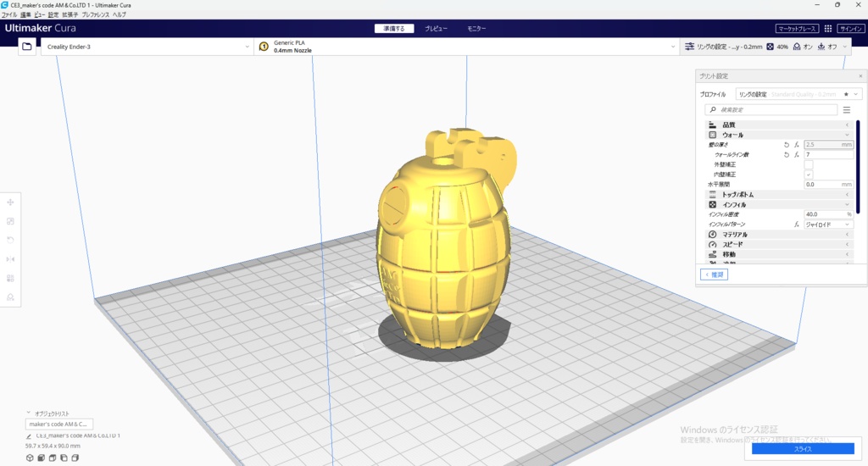Screen dimensions: 868x466
Task: Reset 壁の厚さ value with revert arrow
Action: click(x=786, y=145)
